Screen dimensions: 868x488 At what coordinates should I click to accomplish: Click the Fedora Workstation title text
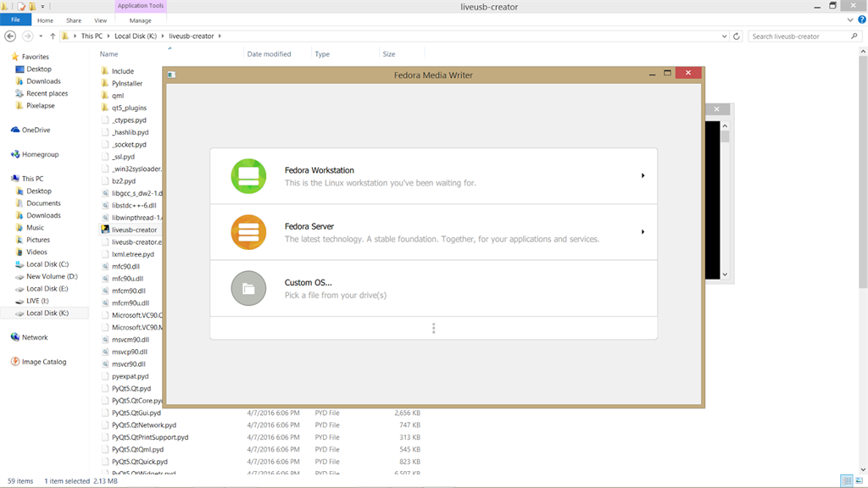320,170
